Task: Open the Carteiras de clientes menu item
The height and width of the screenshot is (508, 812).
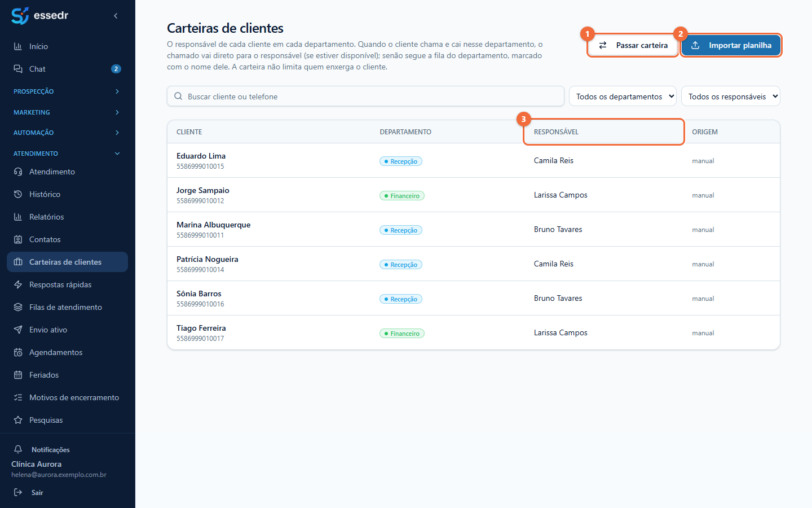Action: tap(68, 262)
